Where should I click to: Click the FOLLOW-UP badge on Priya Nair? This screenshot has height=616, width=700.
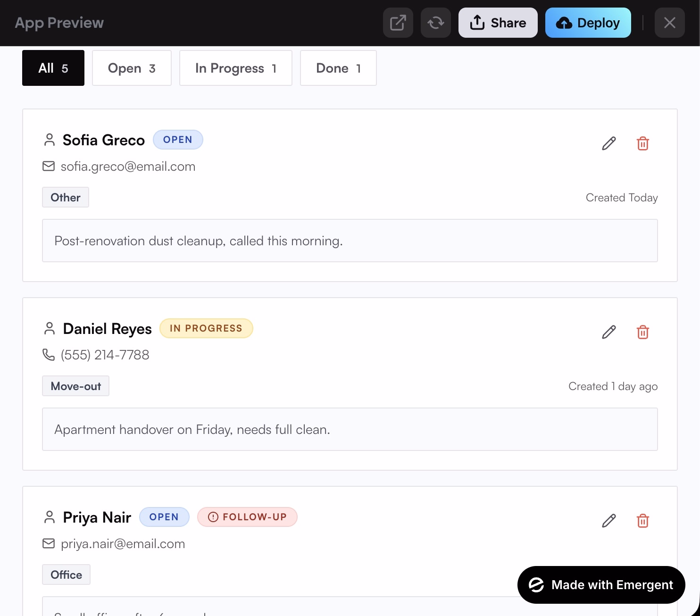point(247,517)
